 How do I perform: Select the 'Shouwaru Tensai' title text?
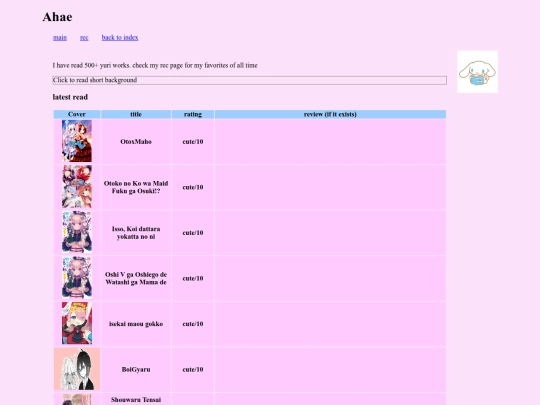click(136, 400)
